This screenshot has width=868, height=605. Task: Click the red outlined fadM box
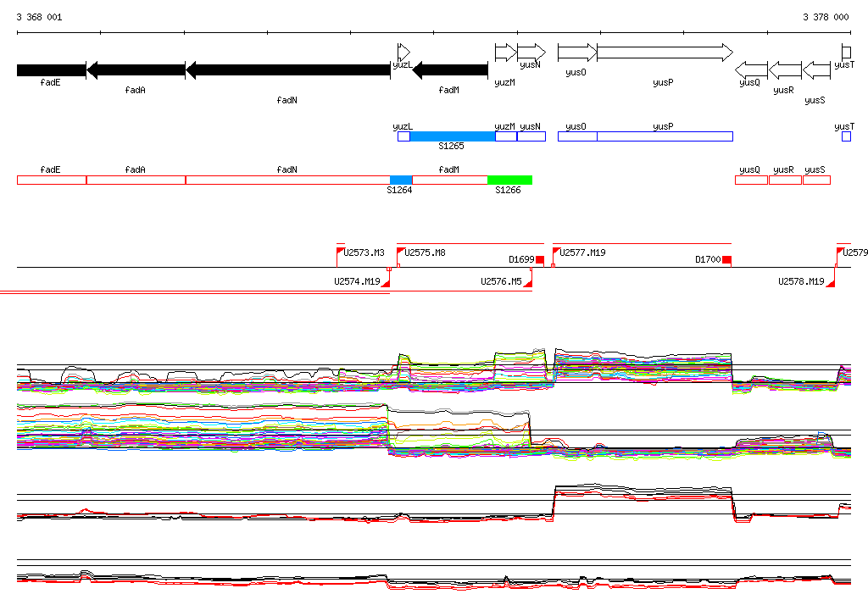point(450,180)
